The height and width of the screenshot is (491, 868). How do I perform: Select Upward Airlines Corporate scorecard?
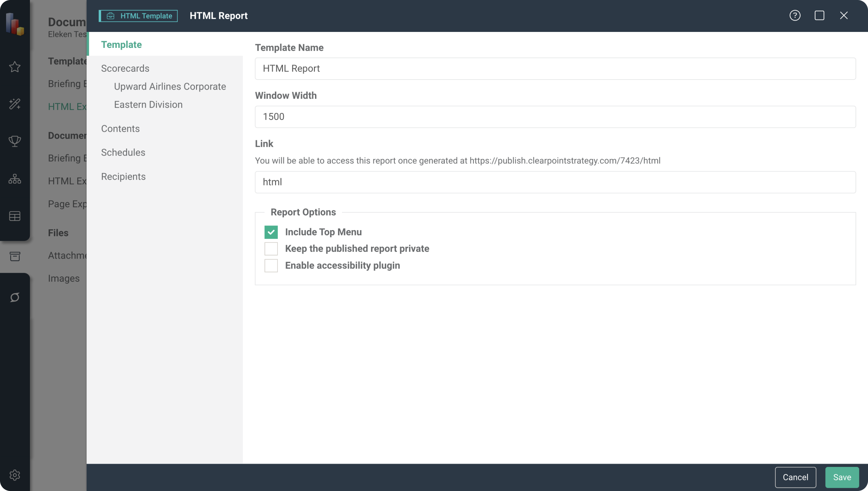(x=170, y=86)
